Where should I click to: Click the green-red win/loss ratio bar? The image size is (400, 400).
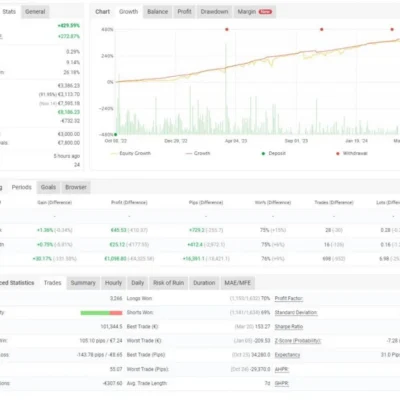[101, 313]
